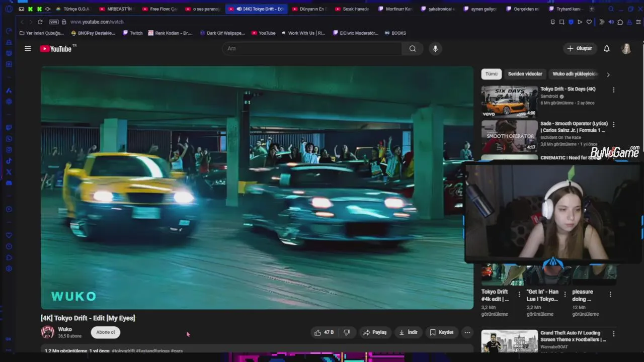Save video with Kaydet button
The image size is (644, 362).
[x=442, y=332]
